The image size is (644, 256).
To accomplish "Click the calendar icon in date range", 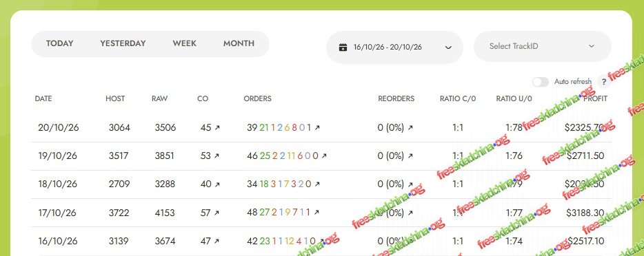I will 343,47.
